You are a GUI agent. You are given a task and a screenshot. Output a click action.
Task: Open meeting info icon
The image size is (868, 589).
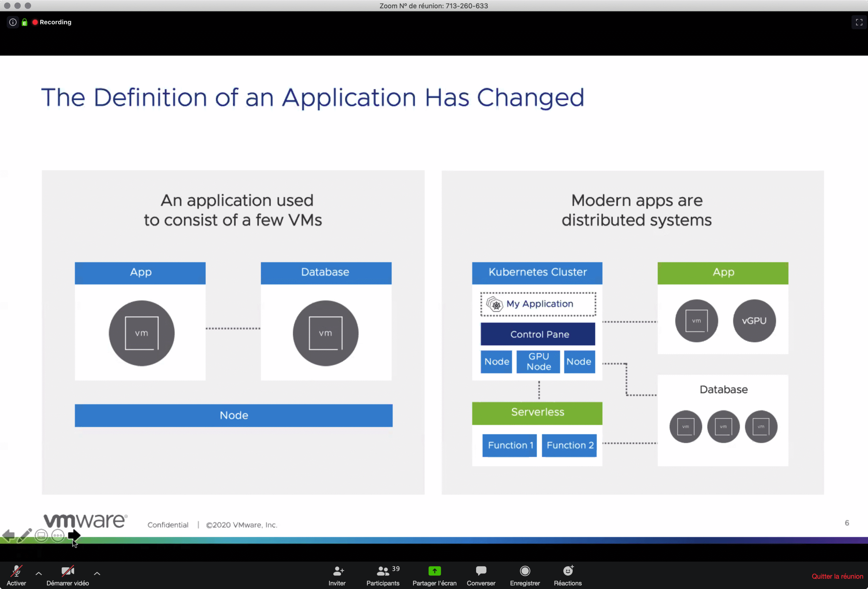point(13,22)
